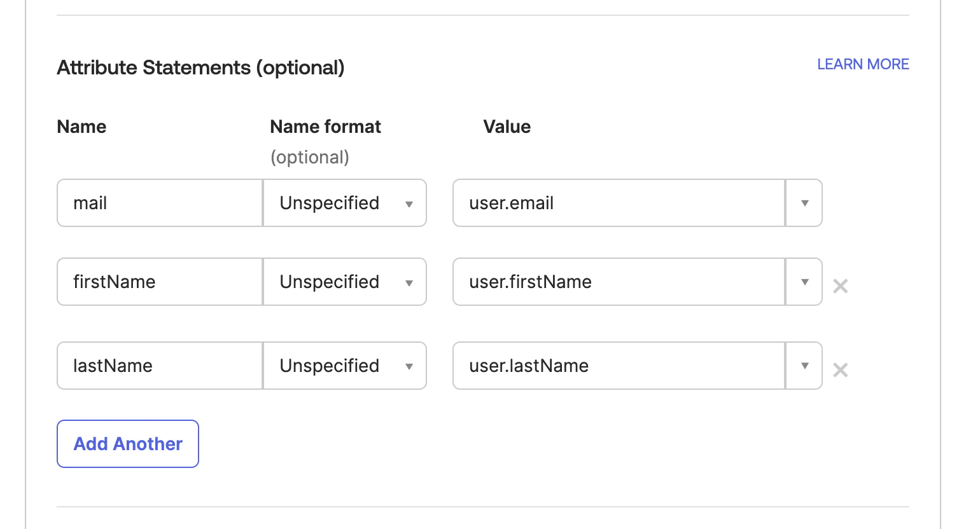Click the dropdown arrow beside user.email
Viewport: 980px width, 529px height.
[804, 203]
